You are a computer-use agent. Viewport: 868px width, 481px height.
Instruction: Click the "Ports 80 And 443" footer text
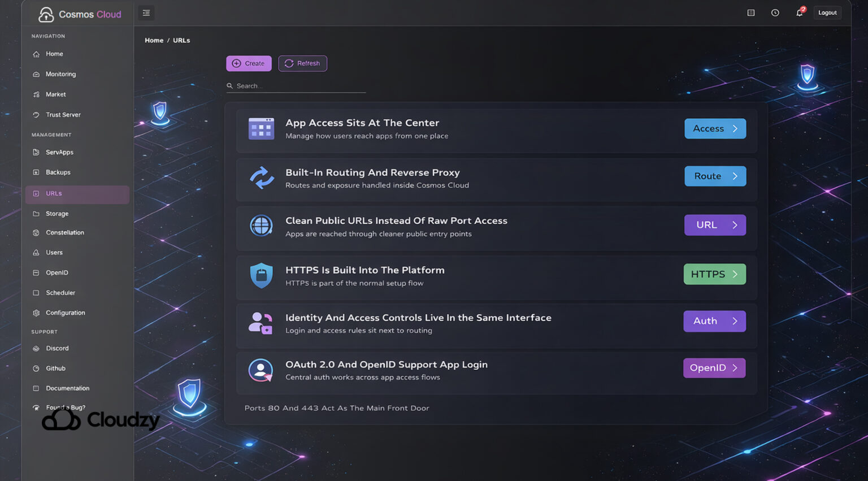point(337,408)
